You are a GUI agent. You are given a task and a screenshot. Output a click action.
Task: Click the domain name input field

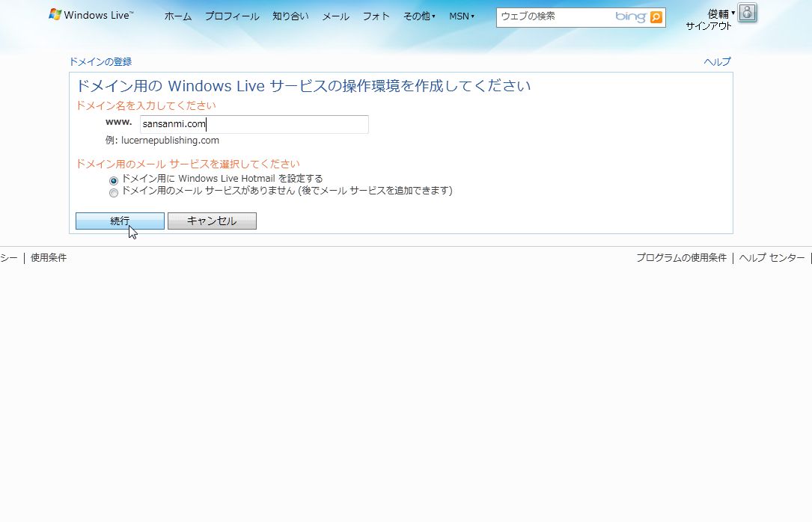click(x=254, y=124)
